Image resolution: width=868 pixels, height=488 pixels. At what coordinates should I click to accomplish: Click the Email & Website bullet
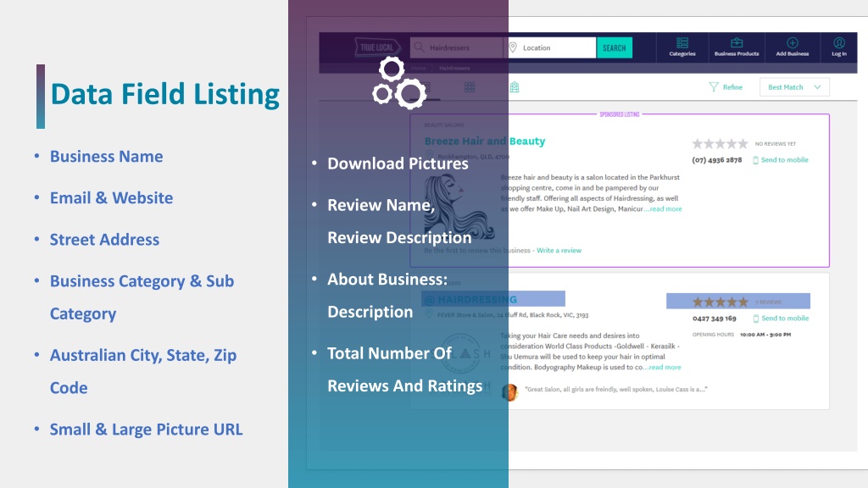111,198
